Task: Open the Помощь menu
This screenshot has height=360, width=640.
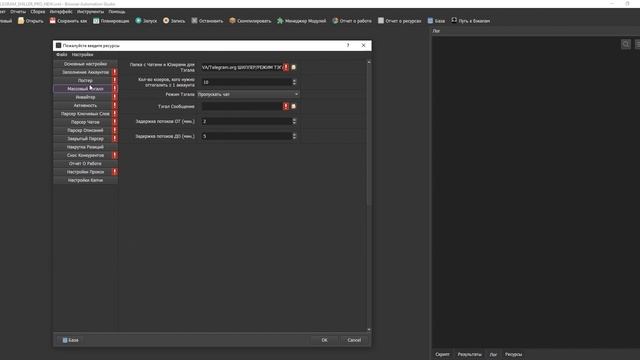Action: [x=117, y=12]
